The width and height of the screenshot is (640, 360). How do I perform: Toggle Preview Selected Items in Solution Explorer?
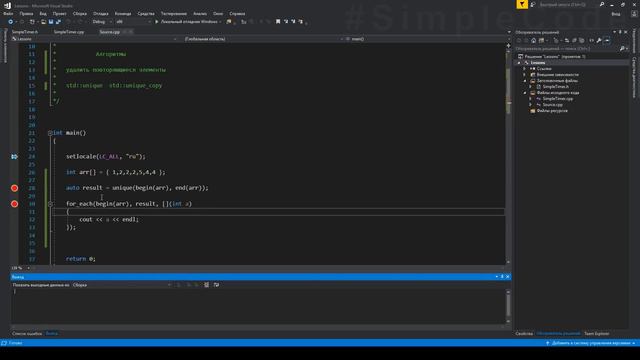(x=607, y=40)
